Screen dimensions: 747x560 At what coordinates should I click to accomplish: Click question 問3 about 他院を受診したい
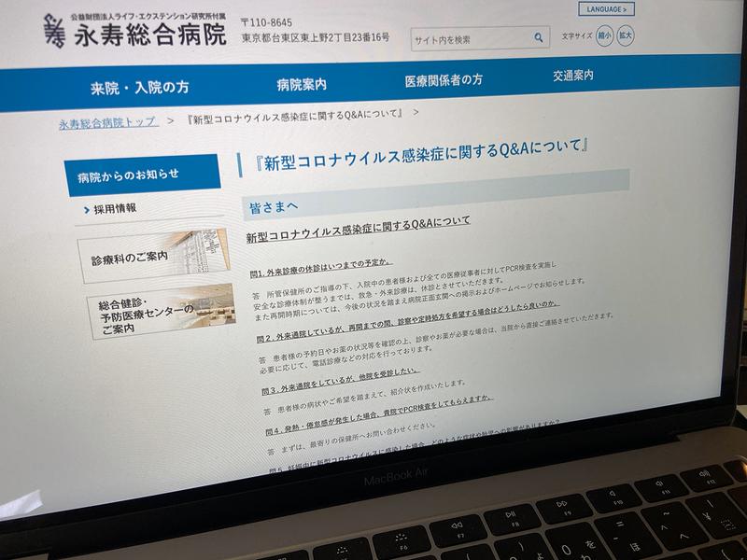coord(340,382)
